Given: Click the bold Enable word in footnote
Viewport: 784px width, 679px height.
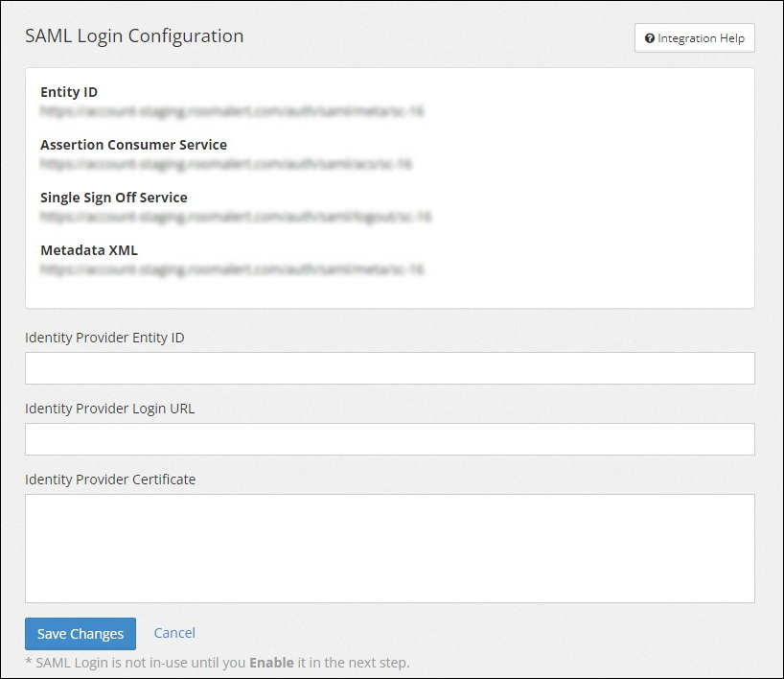Looking at the screenshot, I should (272, 663).
